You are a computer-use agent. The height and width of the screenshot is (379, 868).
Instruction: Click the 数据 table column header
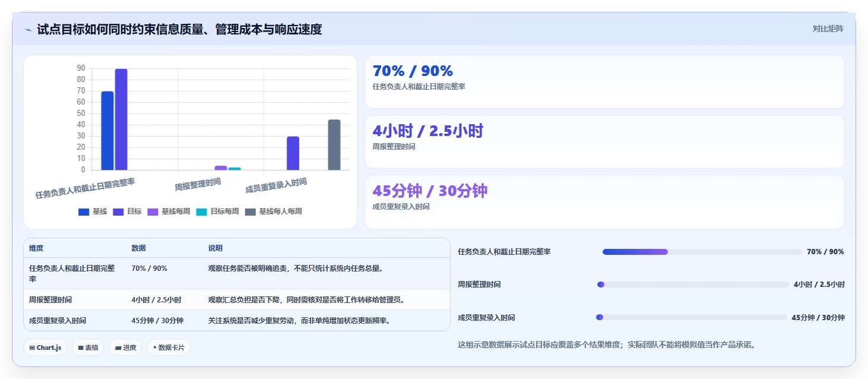139,248
